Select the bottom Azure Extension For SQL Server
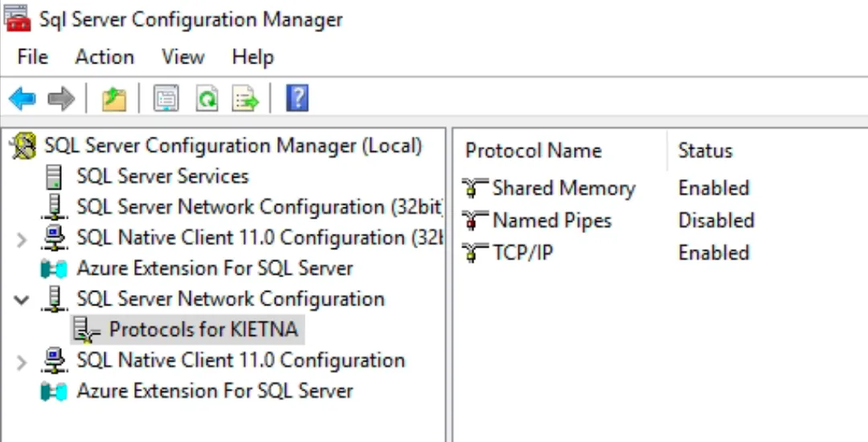Image resolution: width=868 pixels, height=442 pixels. (215, 391)
